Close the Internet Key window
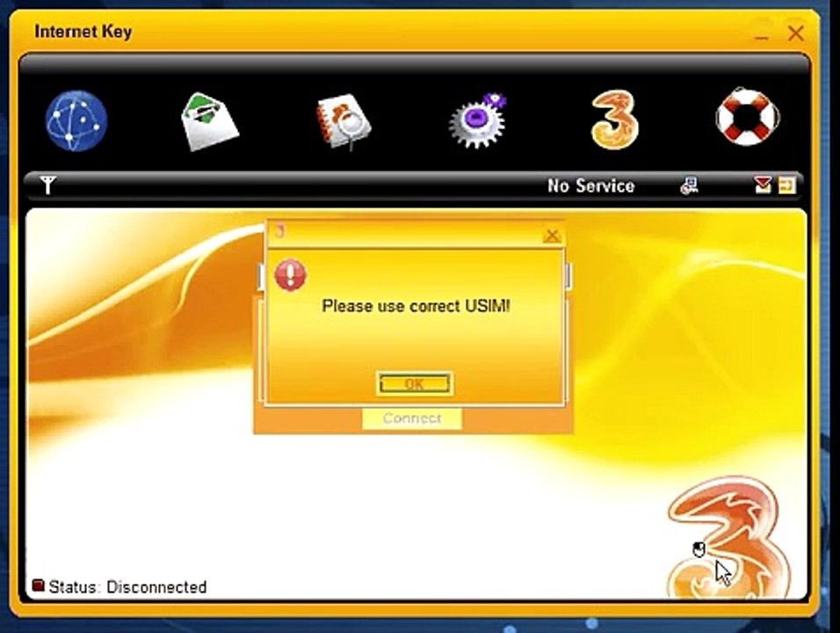The width and height of the screenshot is (840, 633). coord(795,33)
